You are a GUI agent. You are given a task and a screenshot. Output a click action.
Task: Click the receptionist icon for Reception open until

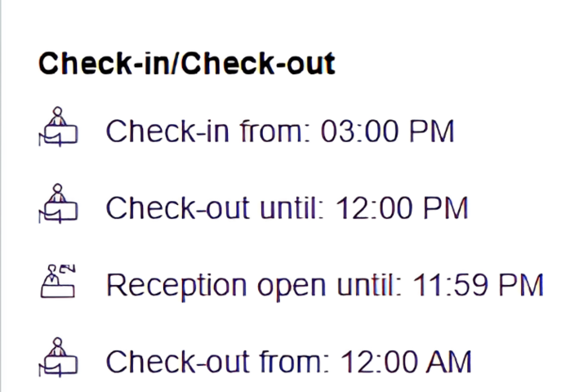[x=58, y=281]
